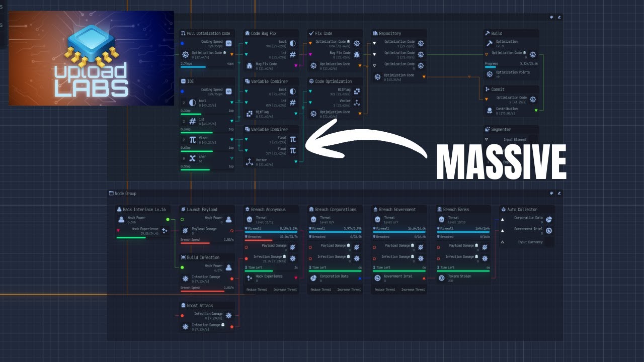
Task: Click the Commit node branch title icon
Action: click(x=487, y=89)
